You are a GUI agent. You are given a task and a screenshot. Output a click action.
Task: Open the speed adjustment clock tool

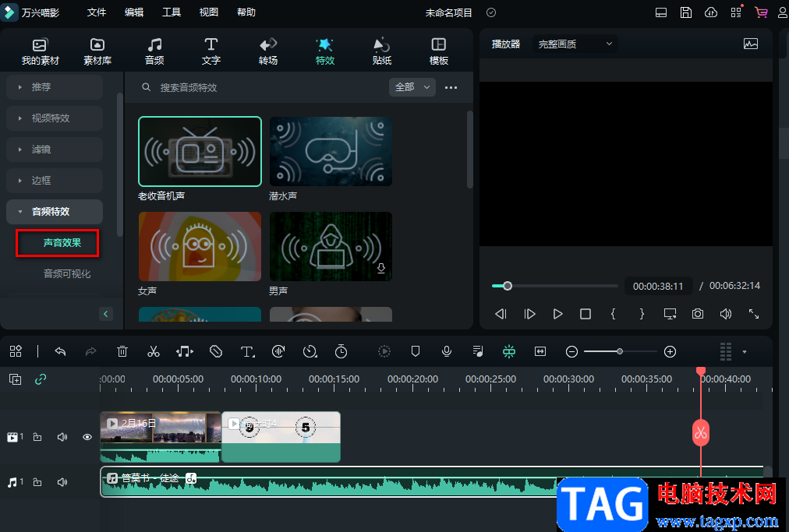coord(310,351)
